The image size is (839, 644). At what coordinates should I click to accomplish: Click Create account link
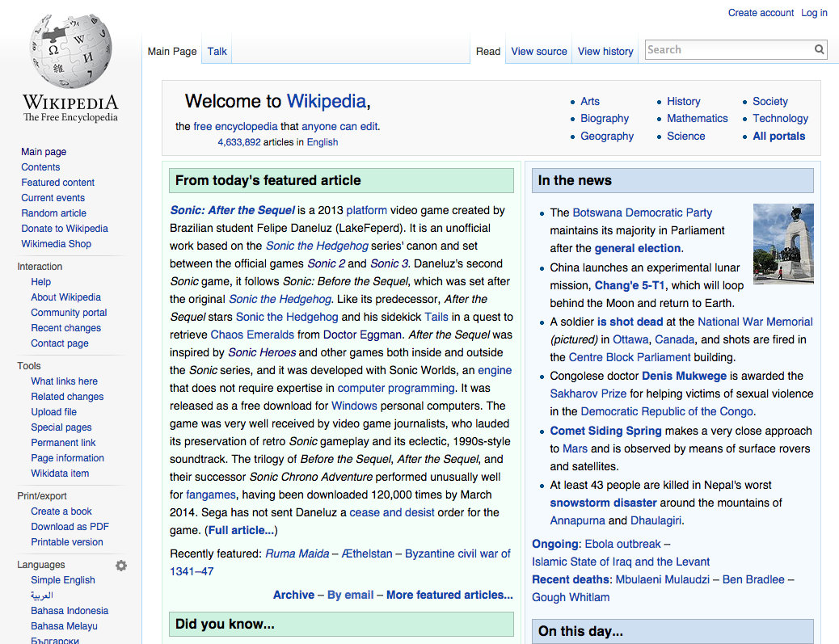click(761, 13)
